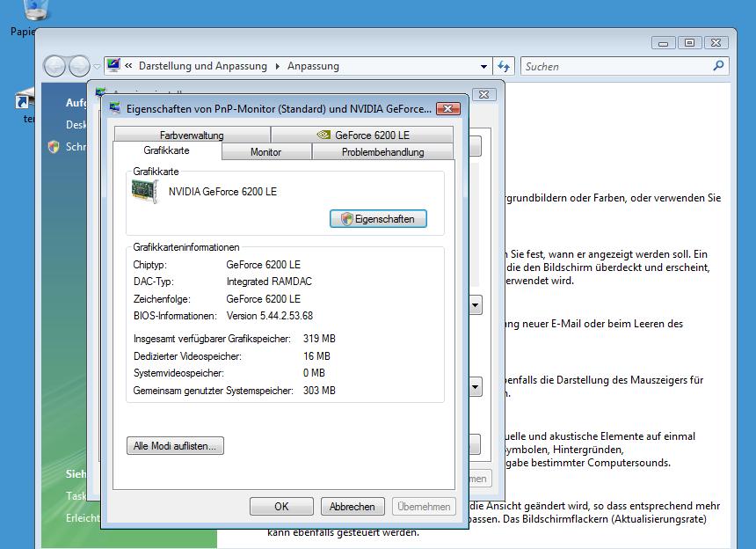
Task: Click the Chiptyp GeForce 6200 LE value
Action: pos(263,264)
